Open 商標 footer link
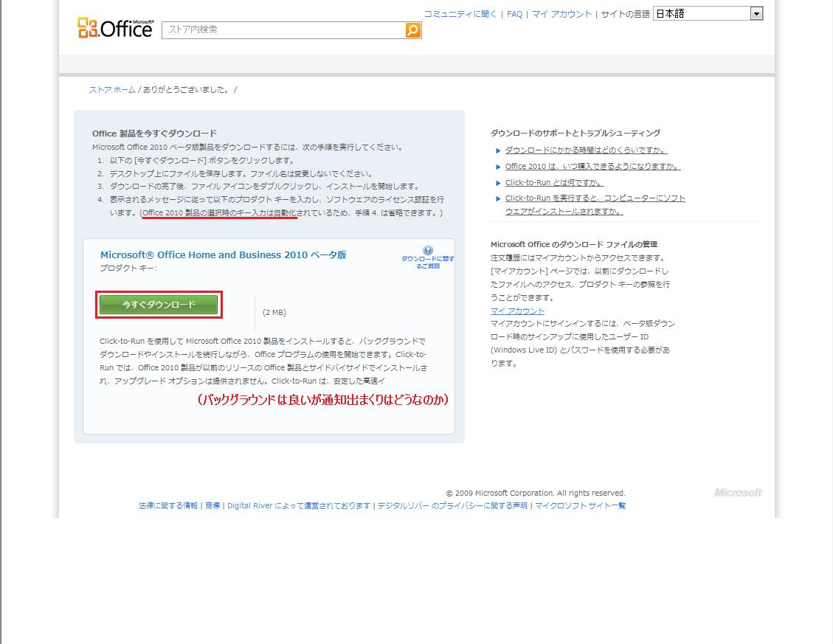Screen dimensions: 833x644 tap(212, 506)
